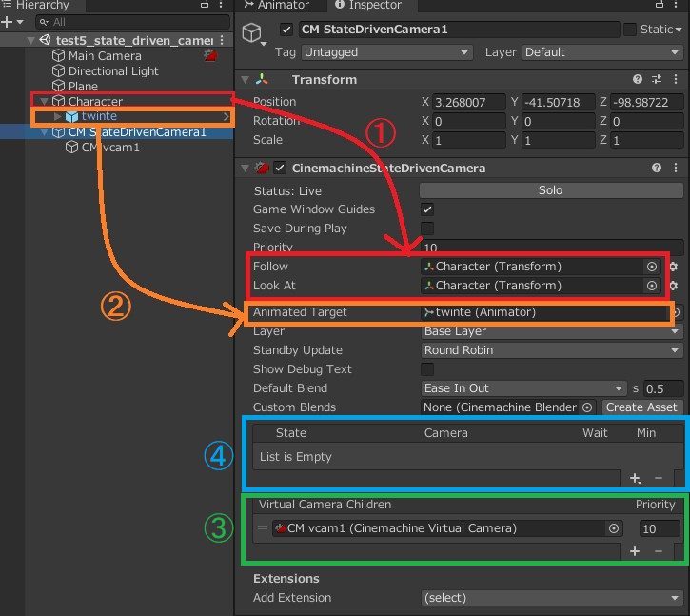Toggle the Show Debug Text checkbox
Image resolution: width=690 pixels, height=616 pixels.
click(427, 369)
